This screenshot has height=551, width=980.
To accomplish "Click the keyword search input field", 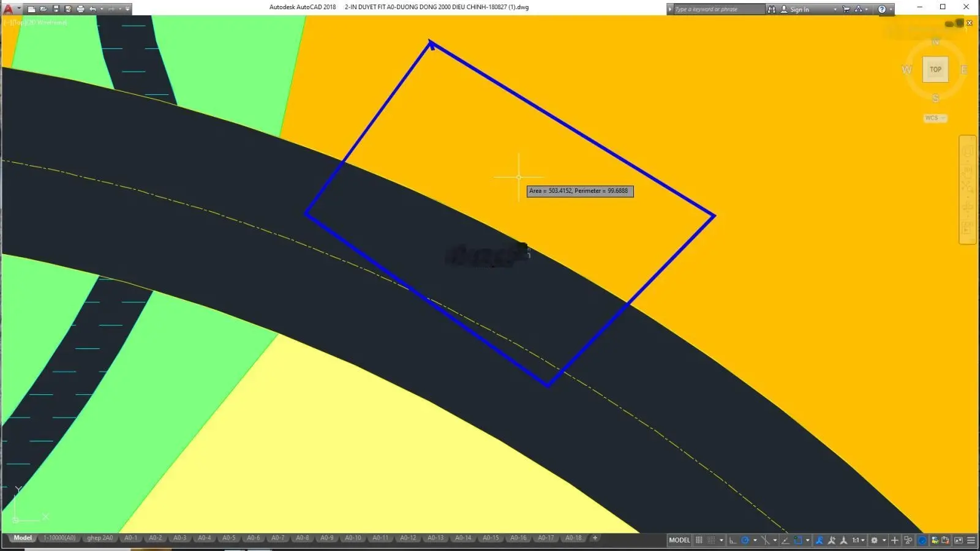I will (719, 9).
